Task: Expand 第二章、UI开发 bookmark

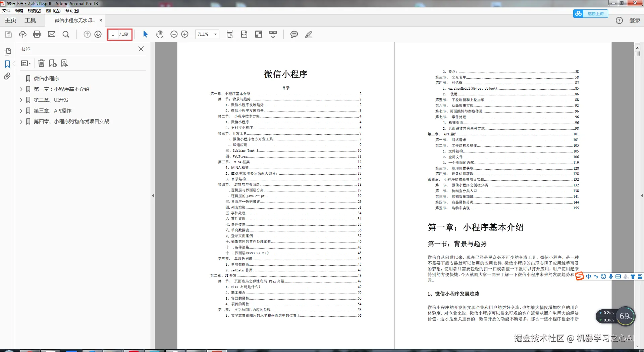Action: click(21, 100)
